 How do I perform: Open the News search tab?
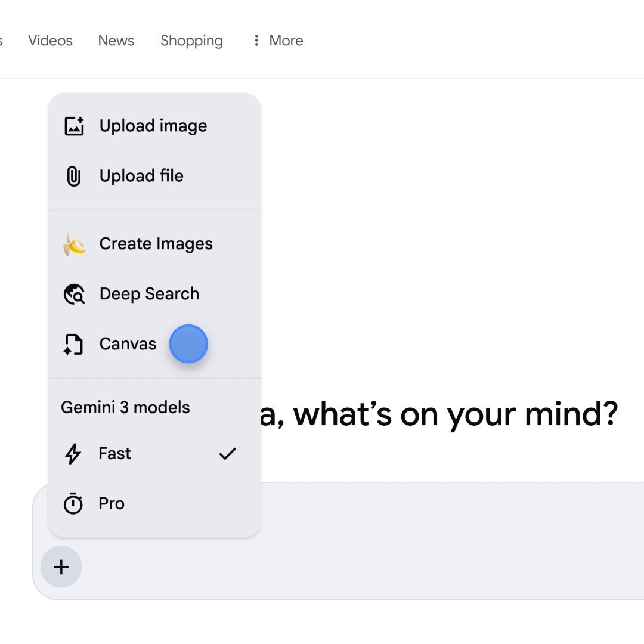(x=116, y=41)
